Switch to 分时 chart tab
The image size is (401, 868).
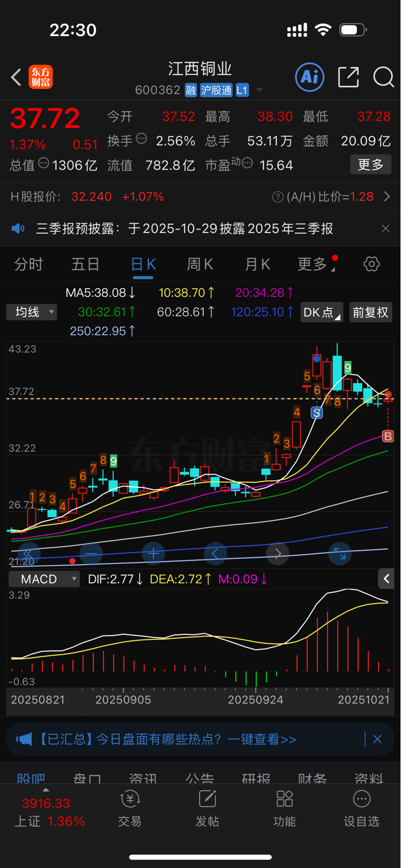point(29,264)
